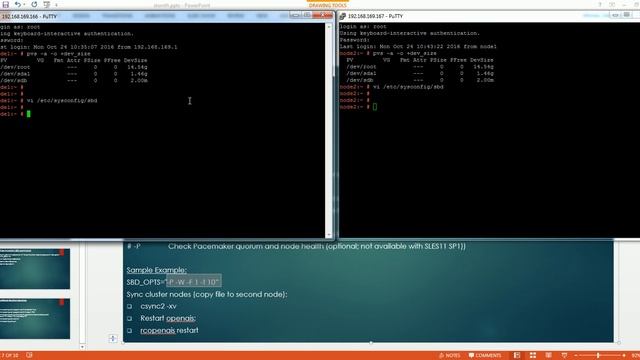Toggle the NOTES pane button

click(449, 356)
